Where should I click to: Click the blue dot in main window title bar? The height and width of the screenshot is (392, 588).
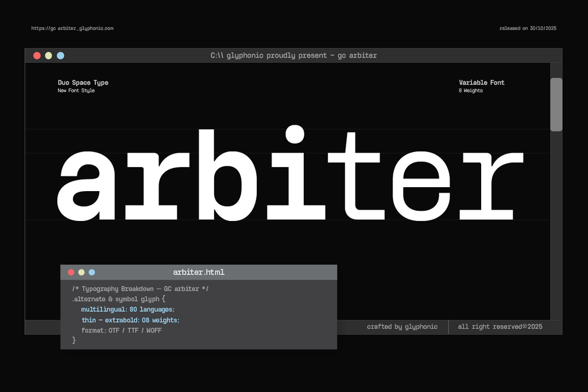[x=61, y=56]
